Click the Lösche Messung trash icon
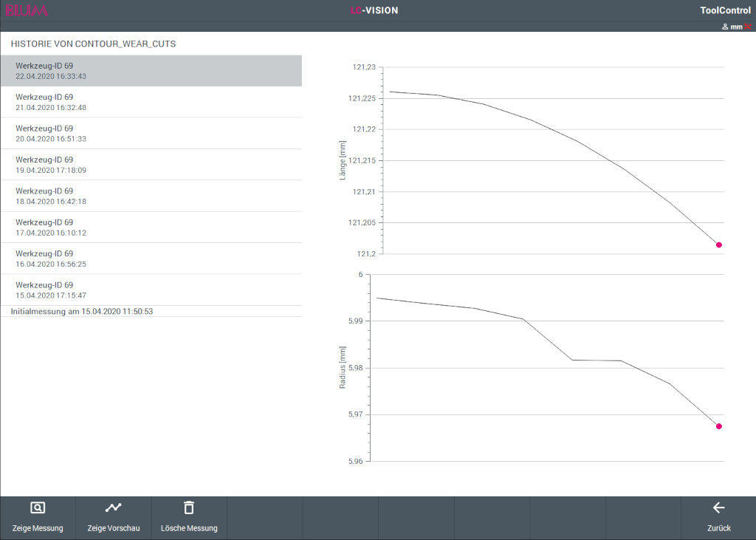 pos(189,507)
